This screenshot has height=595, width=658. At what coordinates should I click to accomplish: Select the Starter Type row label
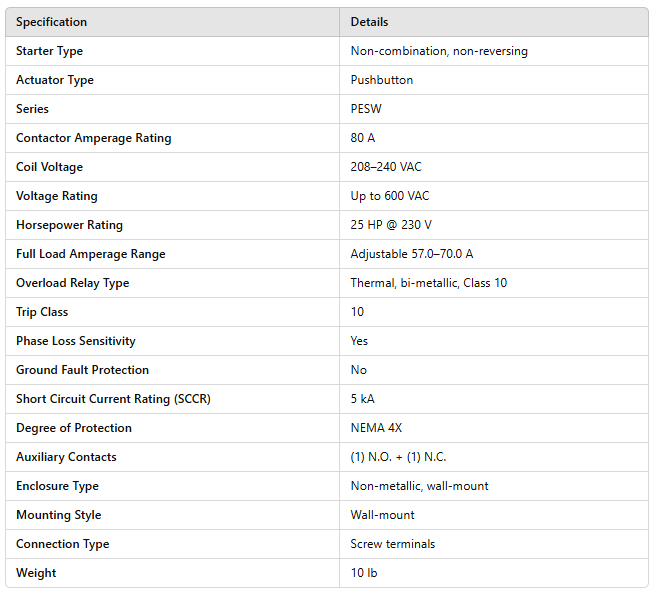[50, 51]
